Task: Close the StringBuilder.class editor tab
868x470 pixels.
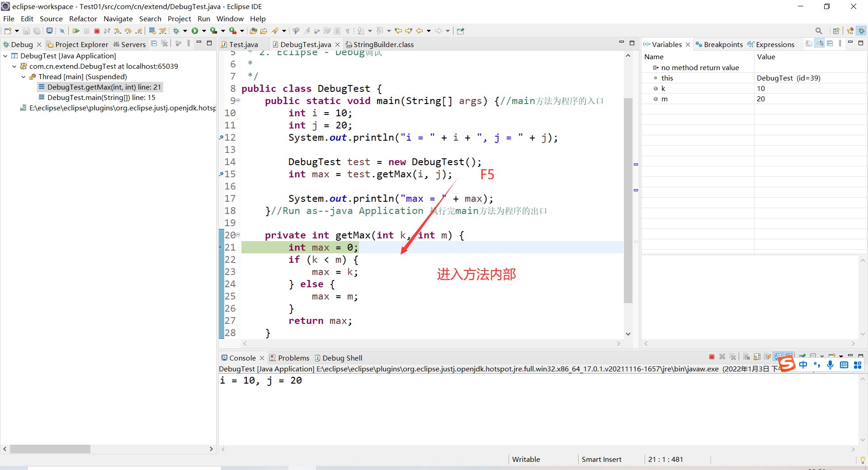Action: (x=418, y=44)
